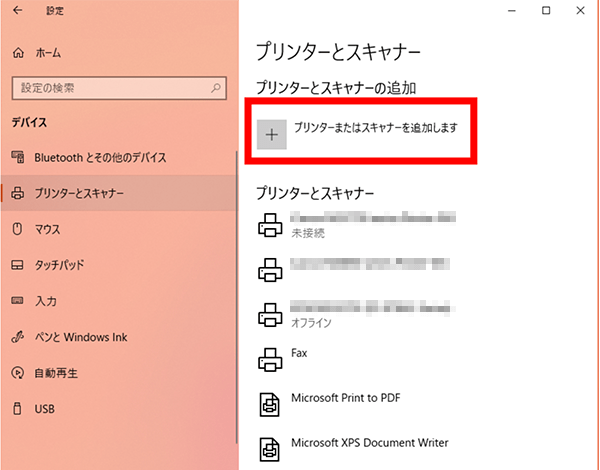600x470 pixels.
Task: Click the mouse icon beside マウス
Action: click(17, 229)
